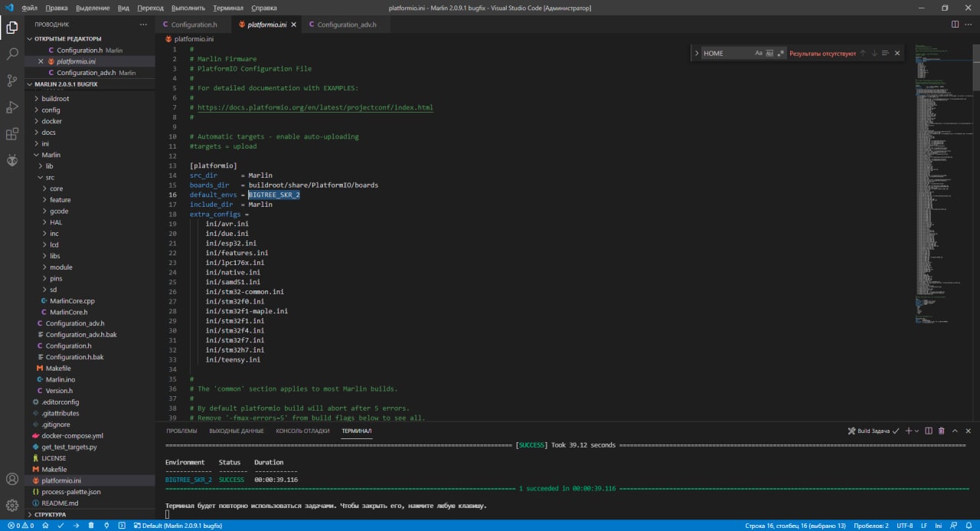
Task: Click the PlatformIO Build checkmark in status bar
Action: point(61,526)
